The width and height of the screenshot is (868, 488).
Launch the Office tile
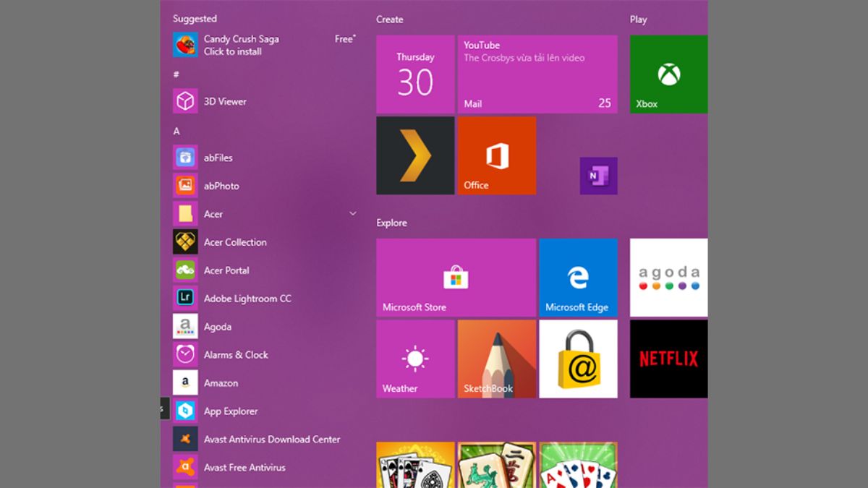click(x=497, y=155)
